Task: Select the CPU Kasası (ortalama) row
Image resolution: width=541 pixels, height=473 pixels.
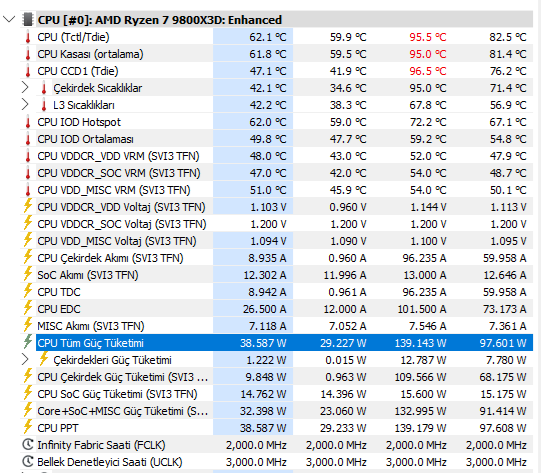Action: [x=277, y=54]
